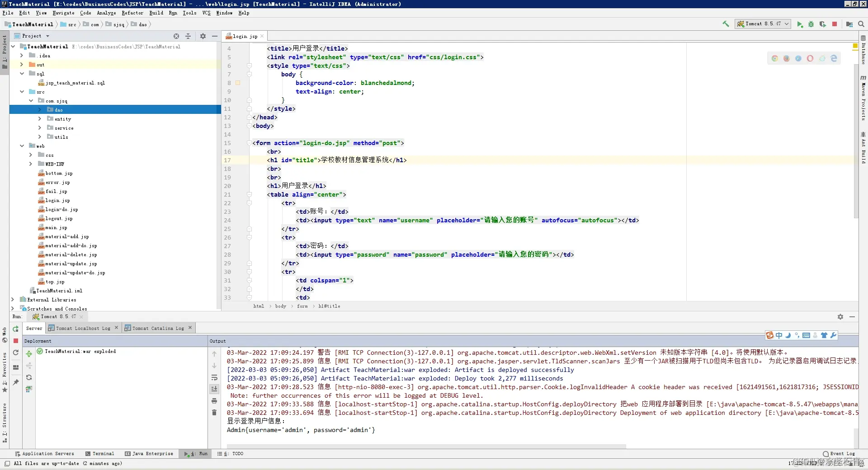Open the Run panel settings gear

(840, 317)
